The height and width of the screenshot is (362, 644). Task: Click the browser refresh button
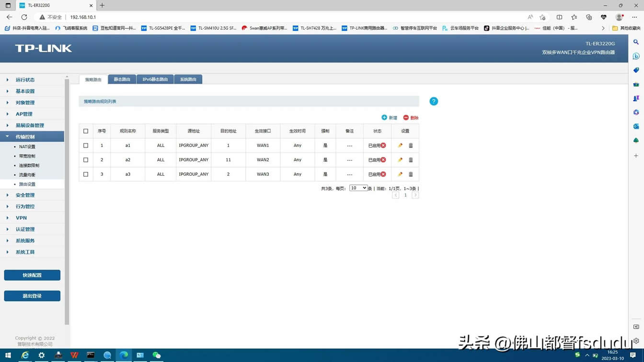[x=24, y=17]
